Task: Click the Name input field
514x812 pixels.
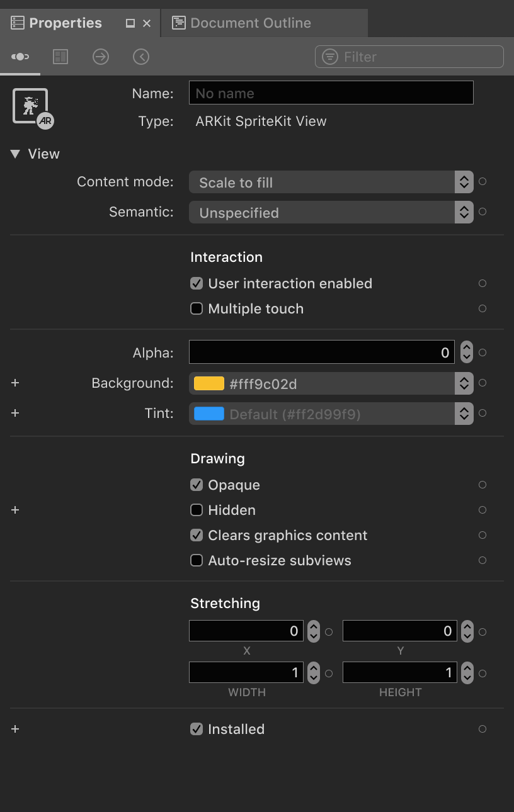Action: coord(331,93)
